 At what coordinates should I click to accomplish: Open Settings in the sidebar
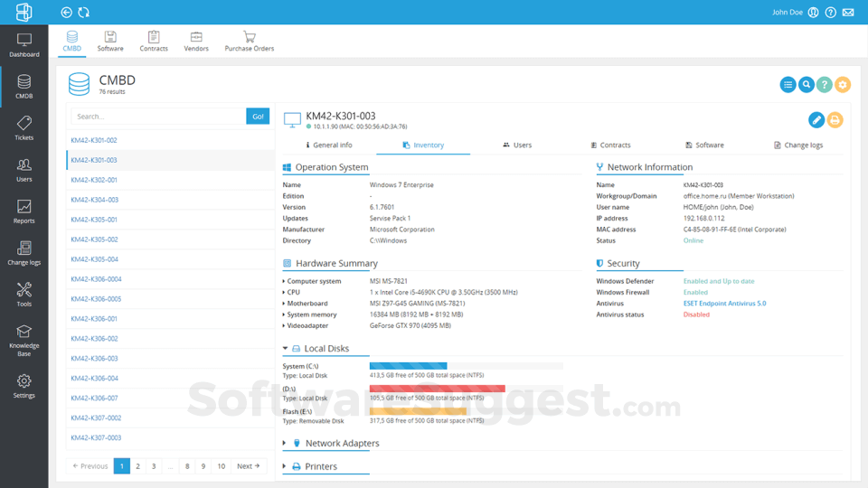click(x=24, y=386)
